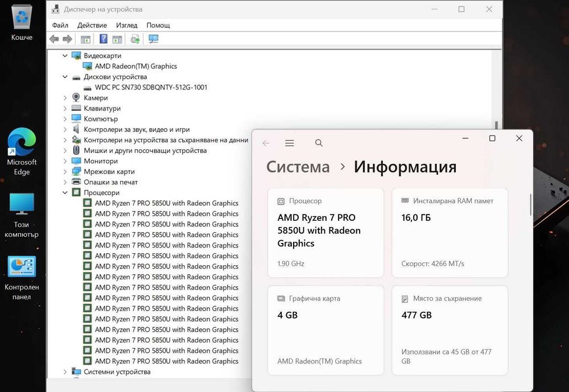Open the Файл menu
The width and height of the screenshot is (569, 392).
pyautogui.click(x=60, y=25)
